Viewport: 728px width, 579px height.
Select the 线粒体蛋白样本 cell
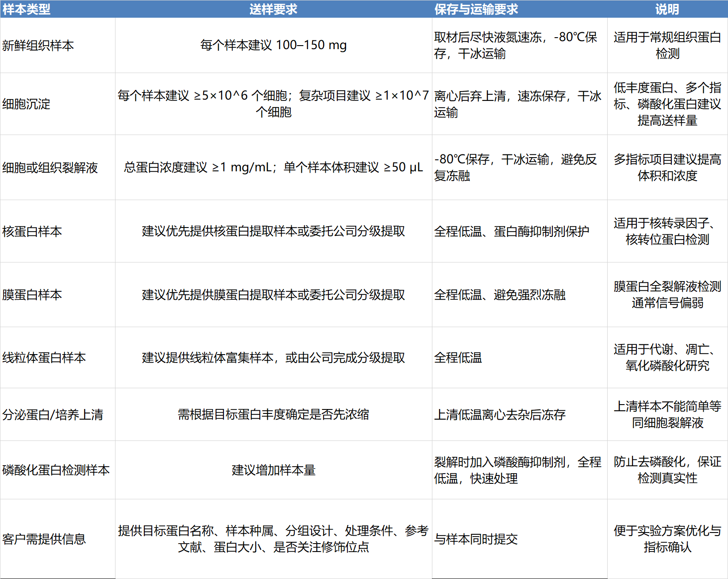[x=44, y=358]
